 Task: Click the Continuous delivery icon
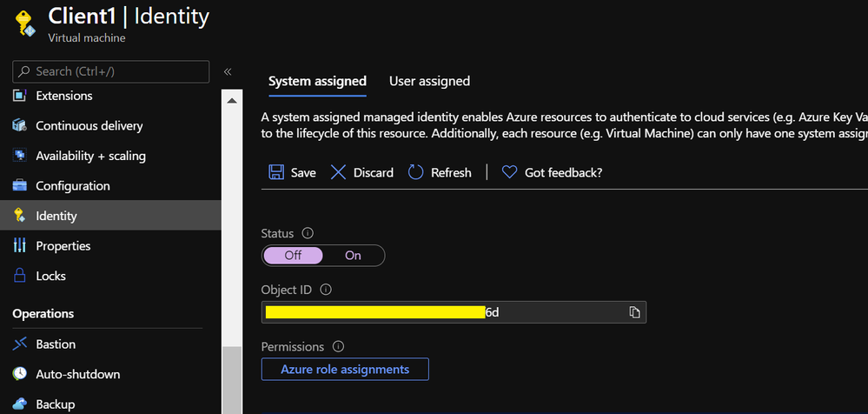pyautogui.click(x=19, y=126)
